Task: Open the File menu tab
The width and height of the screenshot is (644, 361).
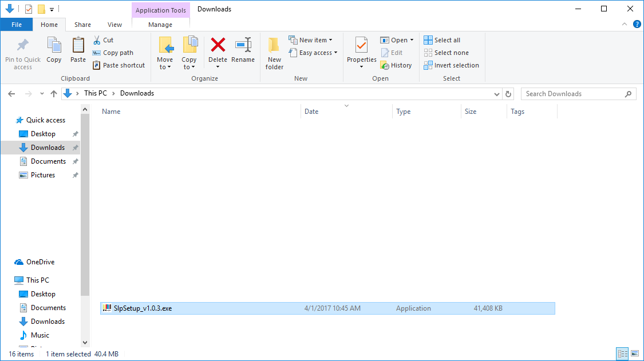Action: [17, 25]
